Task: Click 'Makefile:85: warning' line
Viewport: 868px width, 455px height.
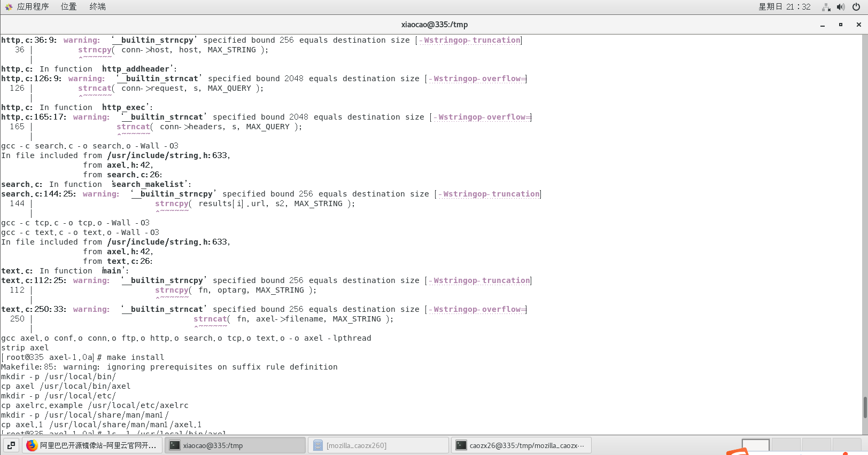Action: tap(169, 367)
